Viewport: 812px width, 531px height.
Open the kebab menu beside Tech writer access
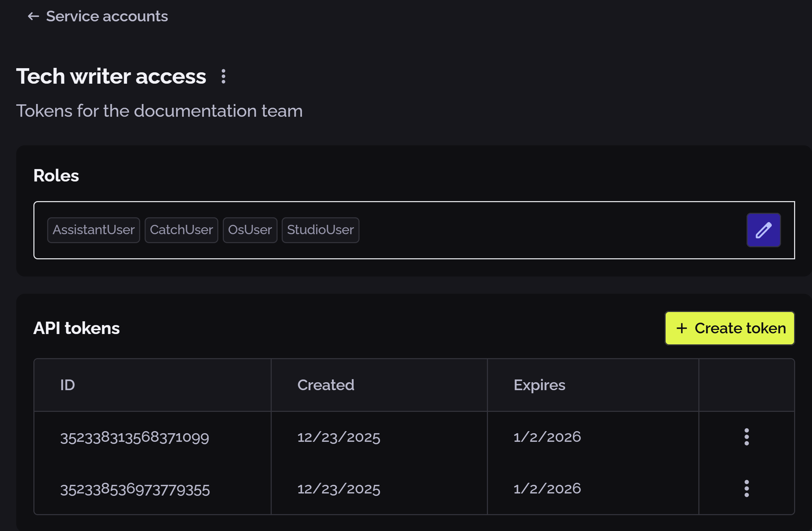point(223,76)
